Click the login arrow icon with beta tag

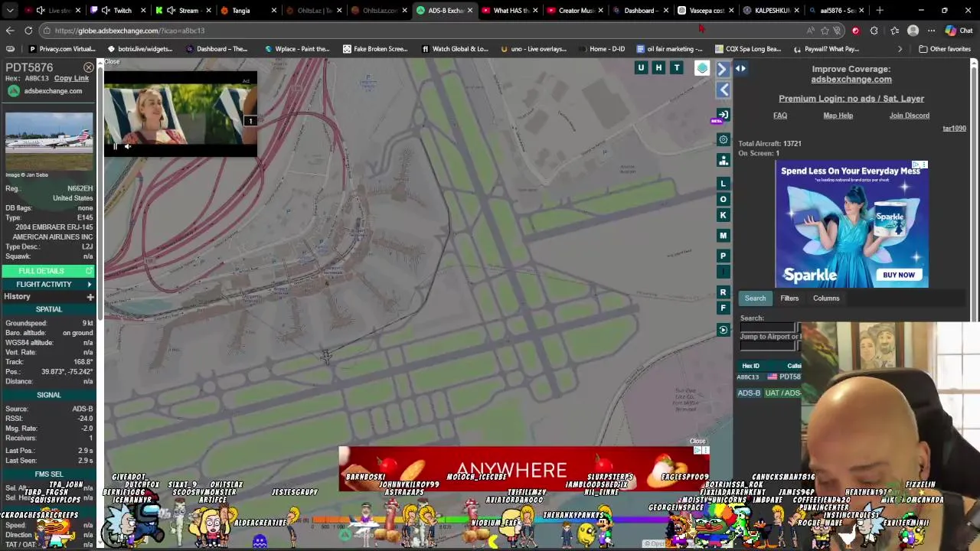point(724,115)
